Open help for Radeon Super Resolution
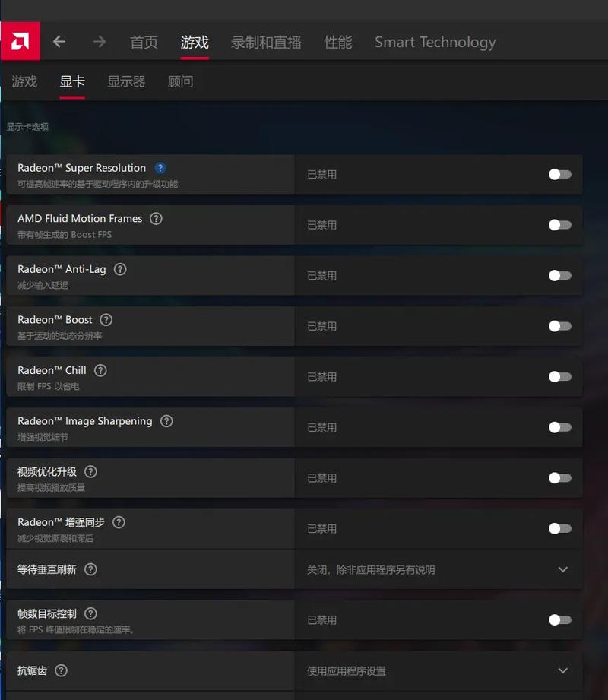The image size is (608, 700). [x=160, y=168]
